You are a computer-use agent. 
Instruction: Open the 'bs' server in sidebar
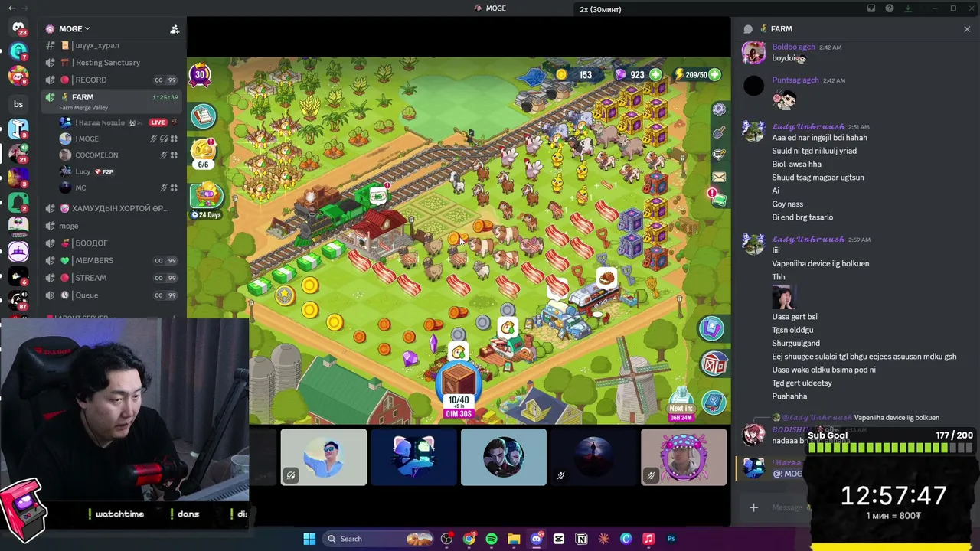[x=18, y=104]
